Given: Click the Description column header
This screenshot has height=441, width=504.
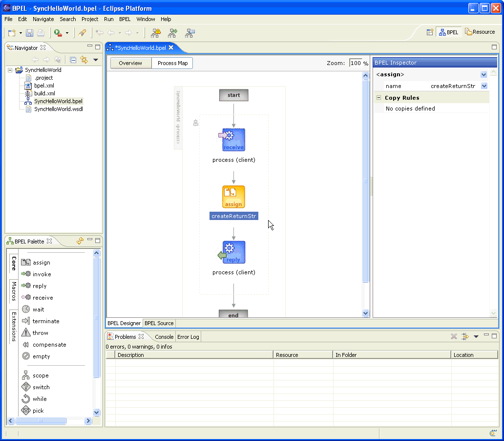Looking at the screenshot, I should tap(194, 355).
